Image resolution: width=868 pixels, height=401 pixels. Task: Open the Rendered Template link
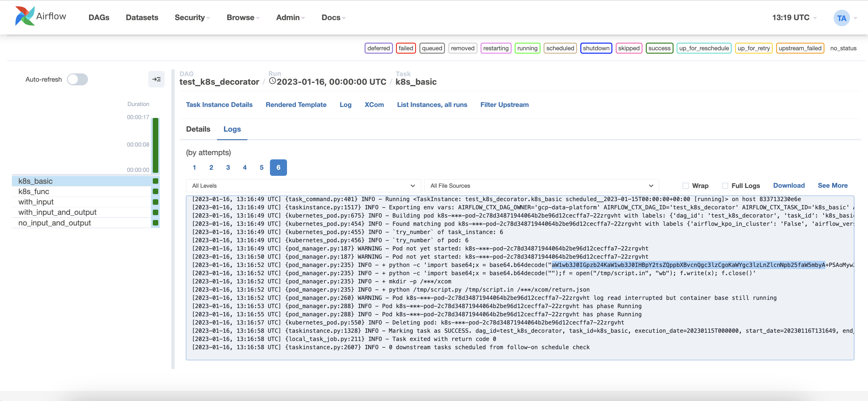296,105
